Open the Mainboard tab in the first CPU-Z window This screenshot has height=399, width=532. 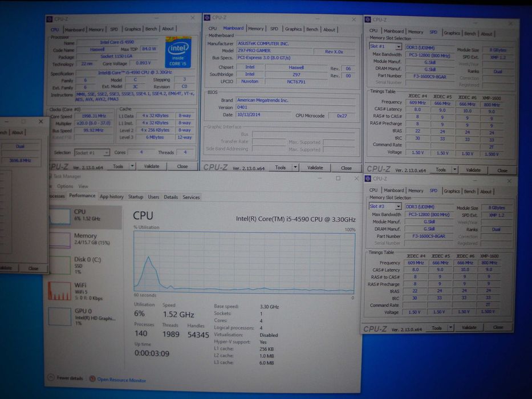(74, 30)
